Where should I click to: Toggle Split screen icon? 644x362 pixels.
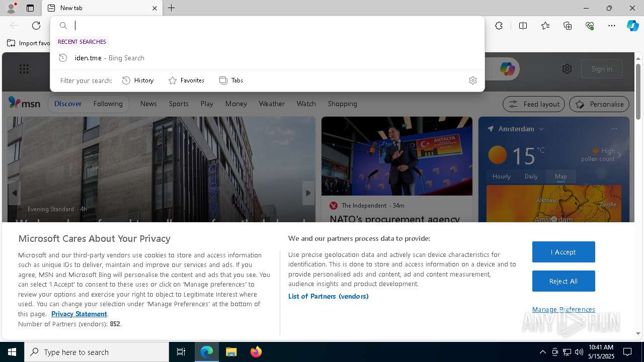tap(523, 26)
